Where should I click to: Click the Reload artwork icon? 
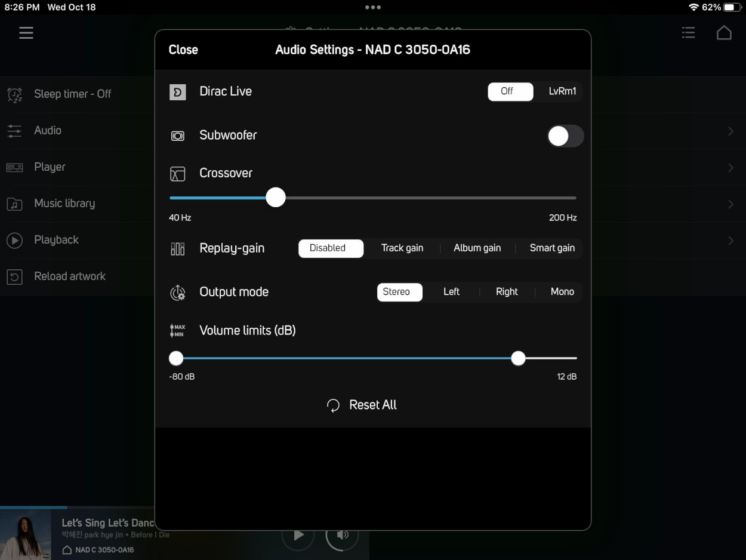click(x=14, y=276)
